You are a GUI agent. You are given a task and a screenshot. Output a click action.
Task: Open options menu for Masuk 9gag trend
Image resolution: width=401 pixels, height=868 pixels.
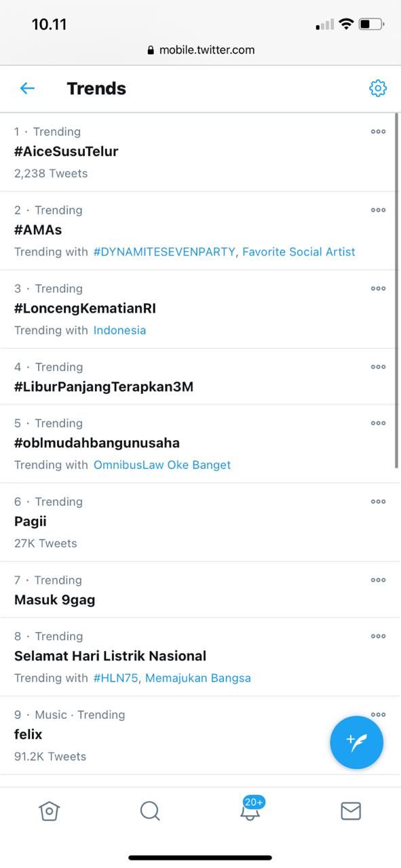click(378, 580)
